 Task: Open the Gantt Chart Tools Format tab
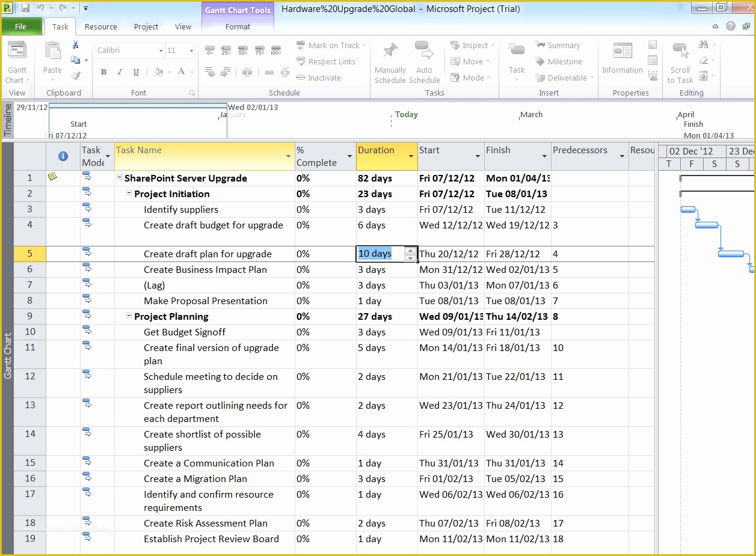point(238,26)
